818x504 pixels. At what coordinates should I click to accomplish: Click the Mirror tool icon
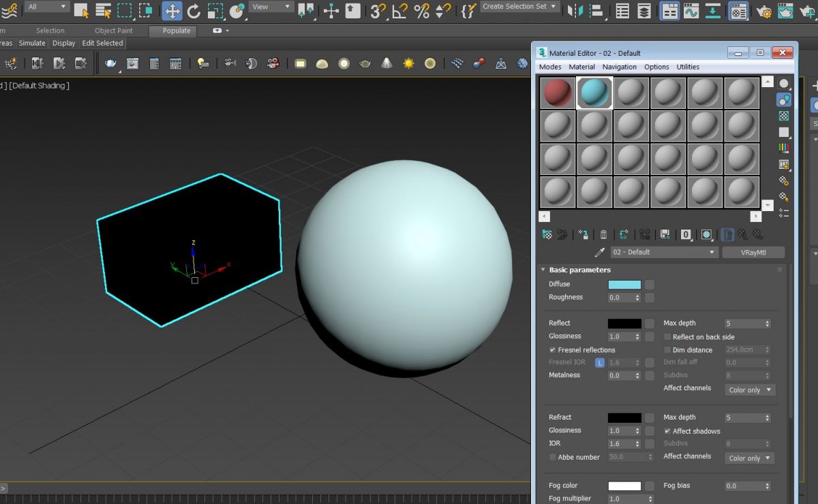tap(576, 10)
